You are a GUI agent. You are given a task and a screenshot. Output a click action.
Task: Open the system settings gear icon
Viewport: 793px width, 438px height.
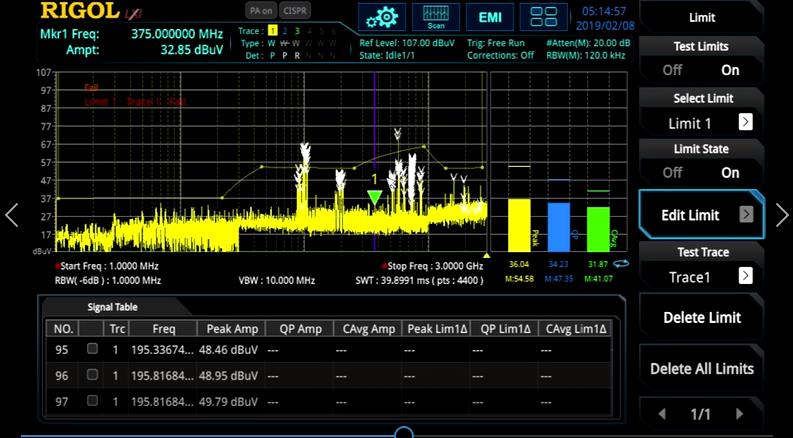click(x=379, y=18)
